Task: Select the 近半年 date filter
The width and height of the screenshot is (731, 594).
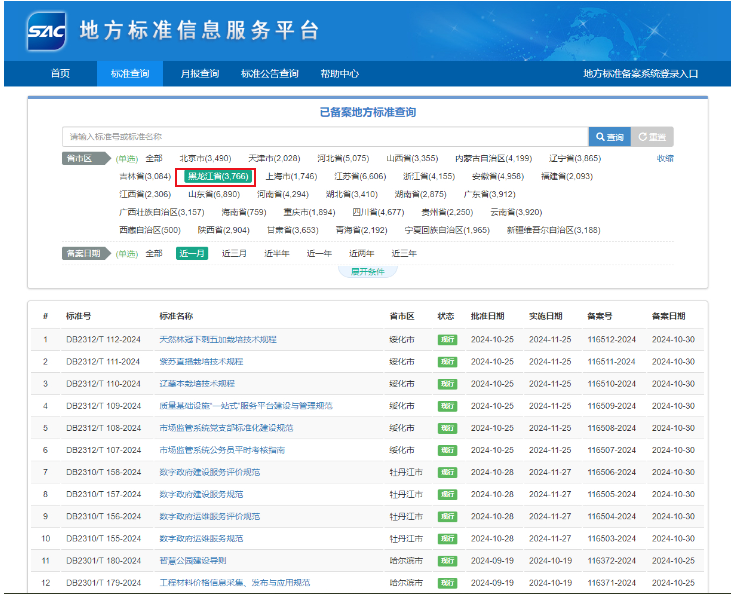Action: coord(276,254)
